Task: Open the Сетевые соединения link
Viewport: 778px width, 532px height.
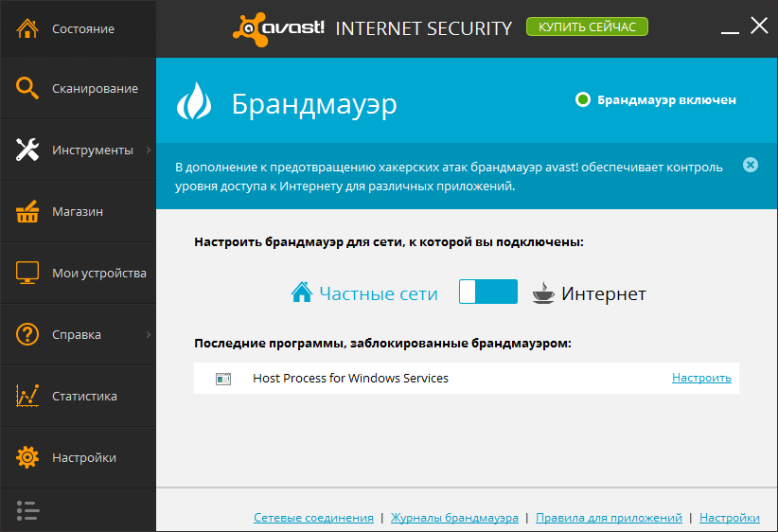Action: click(x=313, y=518)
